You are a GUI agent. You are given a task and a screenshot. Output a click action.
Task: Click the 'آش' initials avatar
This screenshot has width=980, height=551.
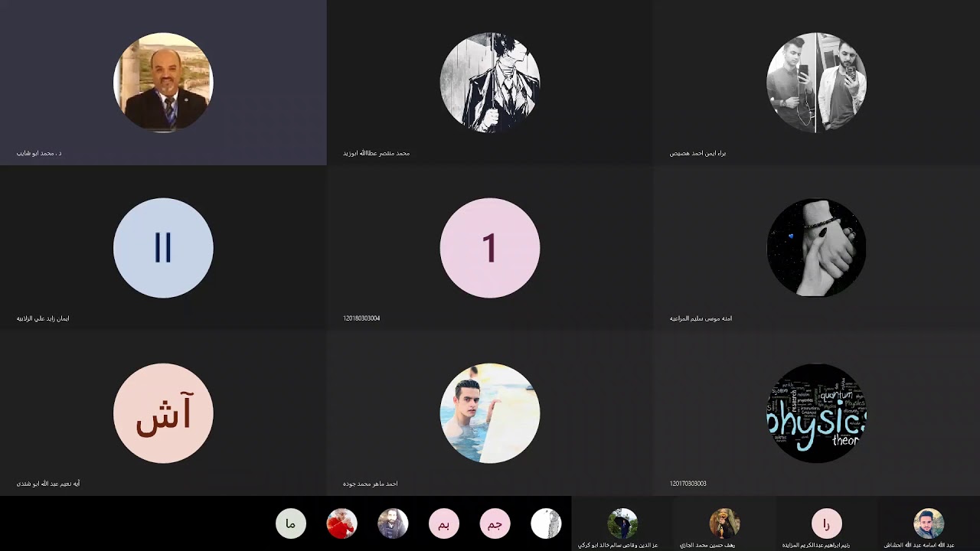163,413
